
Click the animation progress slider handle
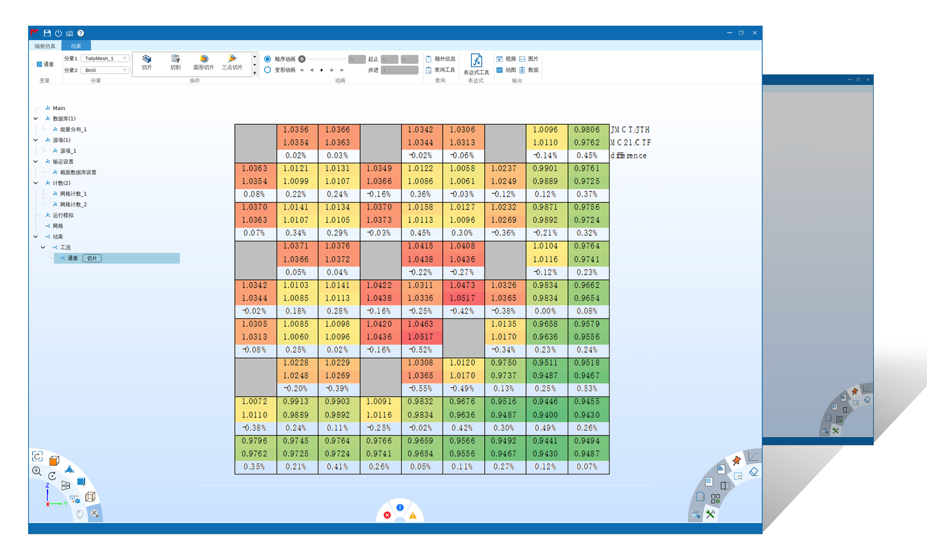302,59
